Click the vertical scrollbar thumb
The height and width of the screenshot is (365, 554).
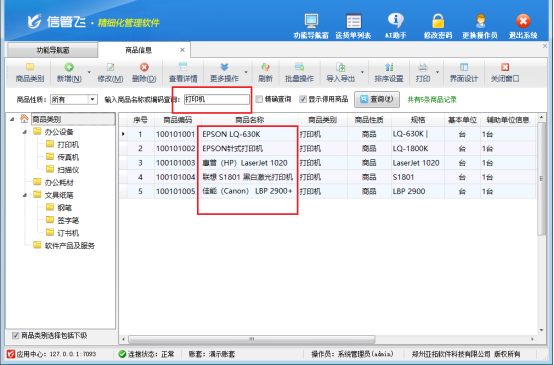(x=541, y=179)
